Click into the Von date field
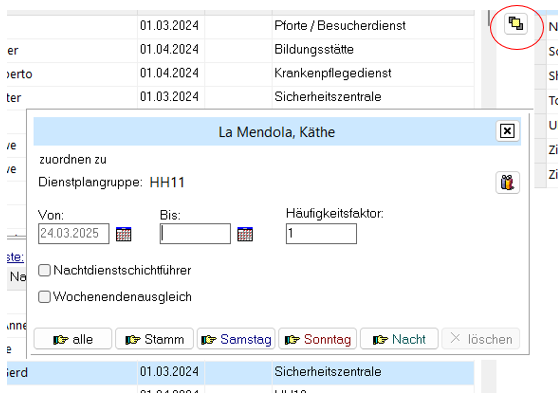Image resolution: width=558 pixels, height=401 pixels. (x=74, y=233)
